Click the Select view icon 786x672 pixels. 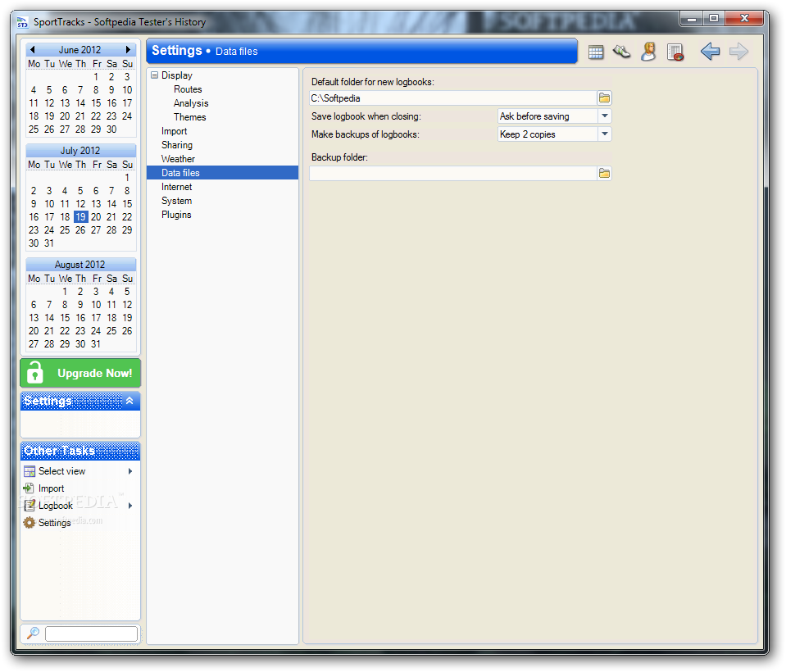[30, 471]
